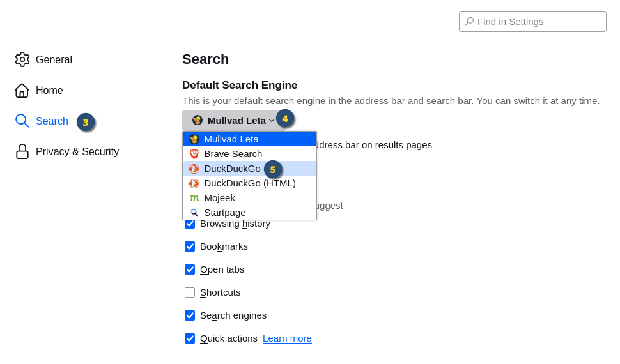Uncheck the Search engines checkbox
The image size is (620, 364).
click(190, 315)
